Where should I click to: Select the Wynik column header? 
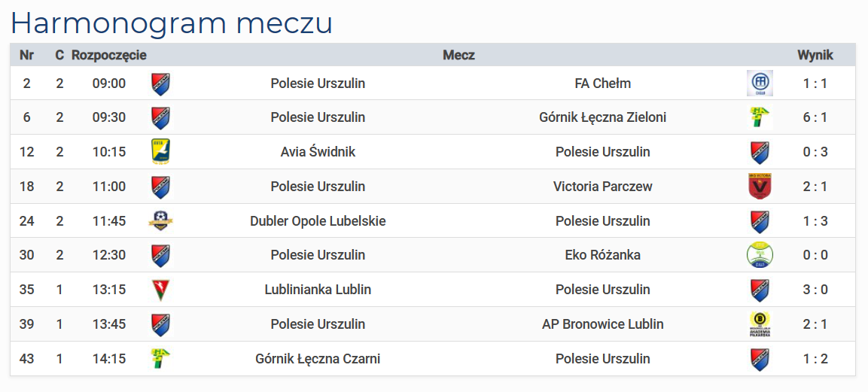click(x=815, y=55)
